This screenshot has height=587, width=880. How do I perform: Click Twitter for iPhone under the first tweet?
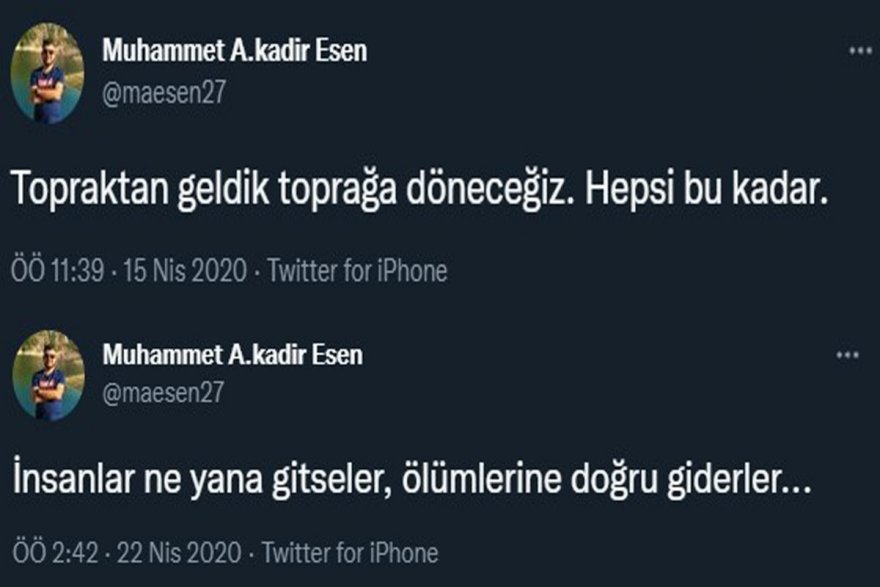tap(357, 271)
